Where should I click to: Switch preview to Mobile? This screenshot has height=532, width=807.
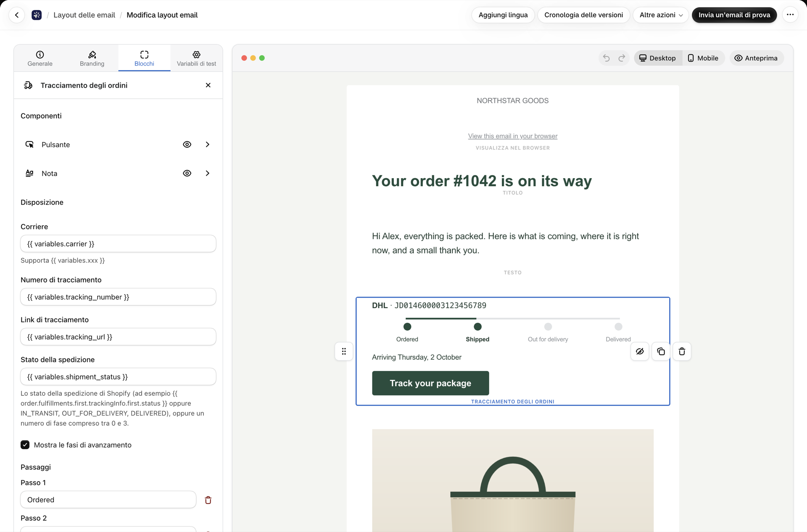[703, 58]
